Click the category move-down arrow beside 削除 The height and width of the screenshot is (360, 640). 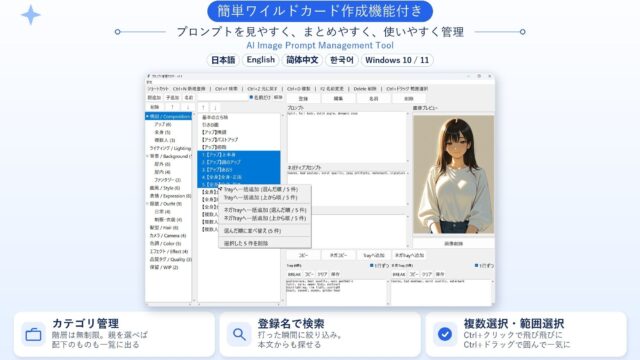pos(187,107)
